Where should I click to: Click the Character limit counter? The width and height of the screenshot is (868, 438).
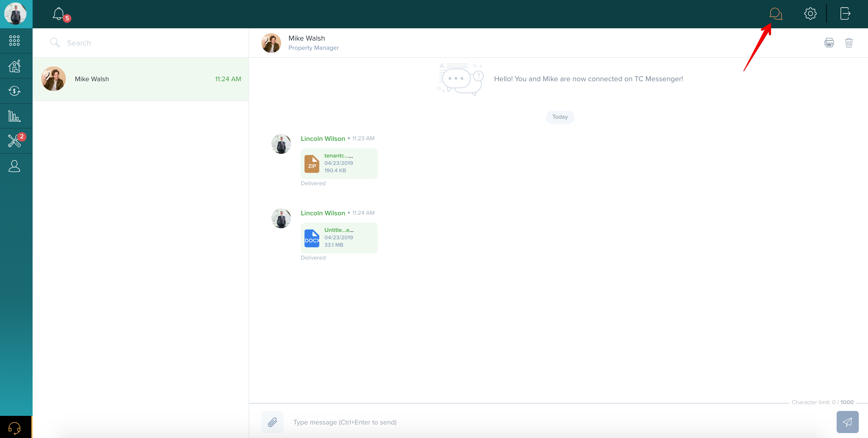click(822, 402)
